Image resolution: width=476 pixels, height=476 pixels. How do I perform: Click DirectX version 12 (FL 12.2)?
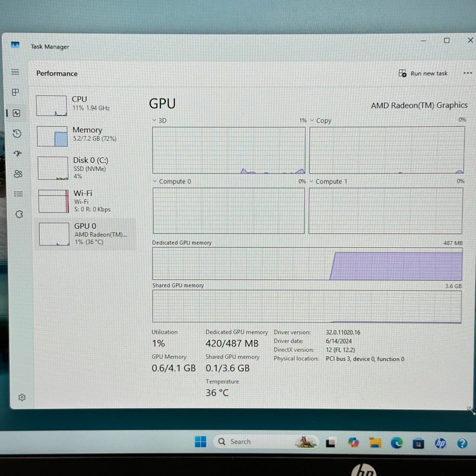[340, 350]
